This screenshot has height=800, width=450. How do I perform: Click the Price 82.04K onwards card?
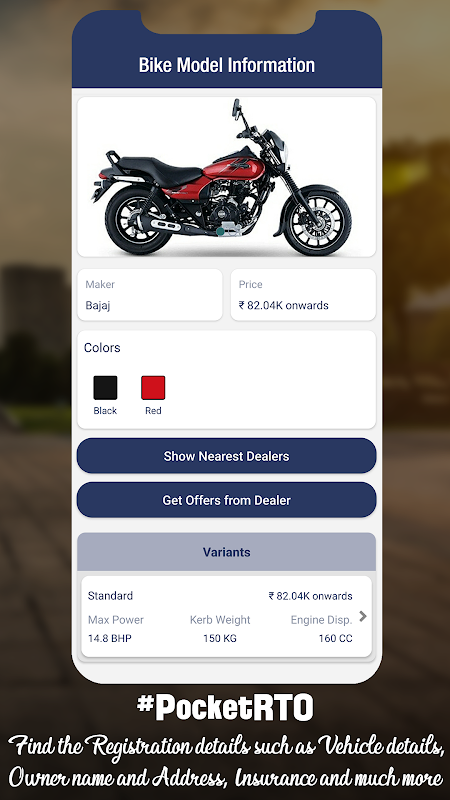304,295
